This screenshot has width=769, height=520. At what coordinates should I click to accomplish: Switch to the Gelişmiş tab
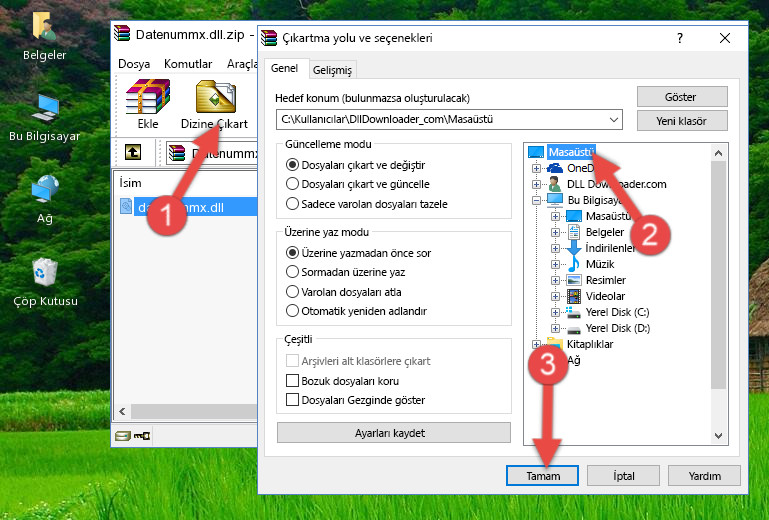click(333, 70)
